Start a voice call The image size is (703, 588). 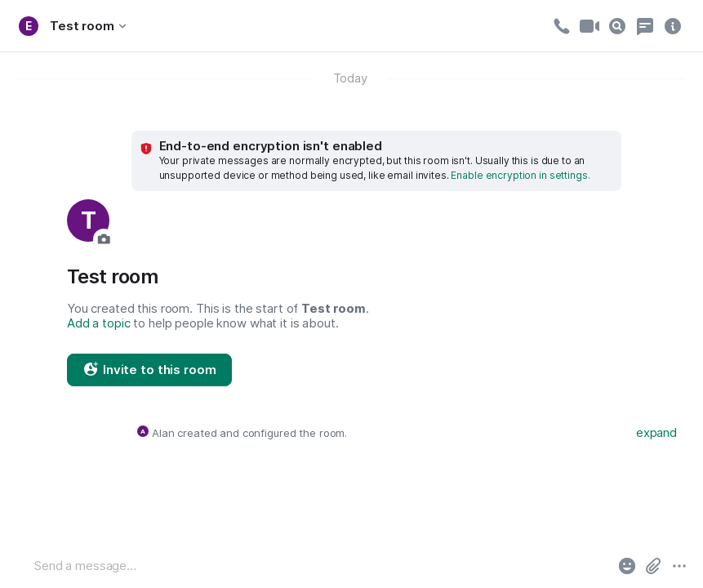[x=561, y=26]
